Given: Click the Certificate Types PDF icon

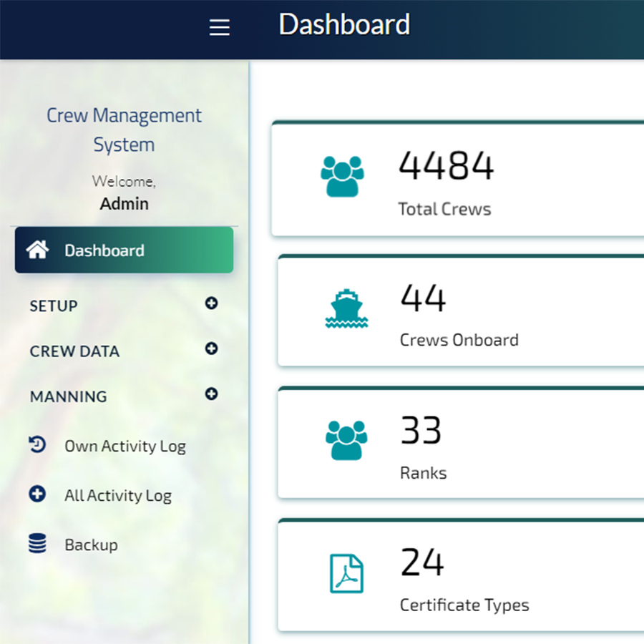Looking at the screenshot, I should [x=346, y=573].
